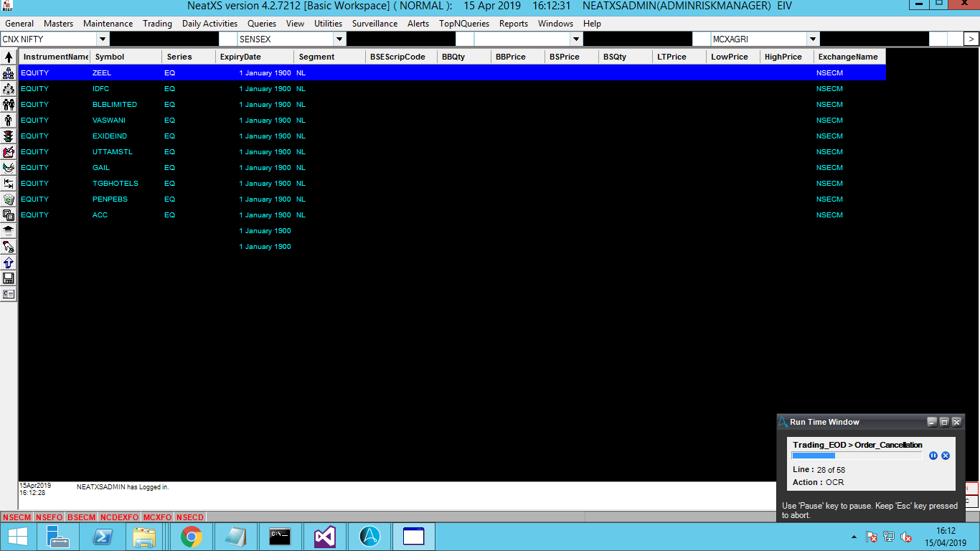Click the ExchangeName column header
The height and width of the screenshot is (551, 980).
point(850,57)
